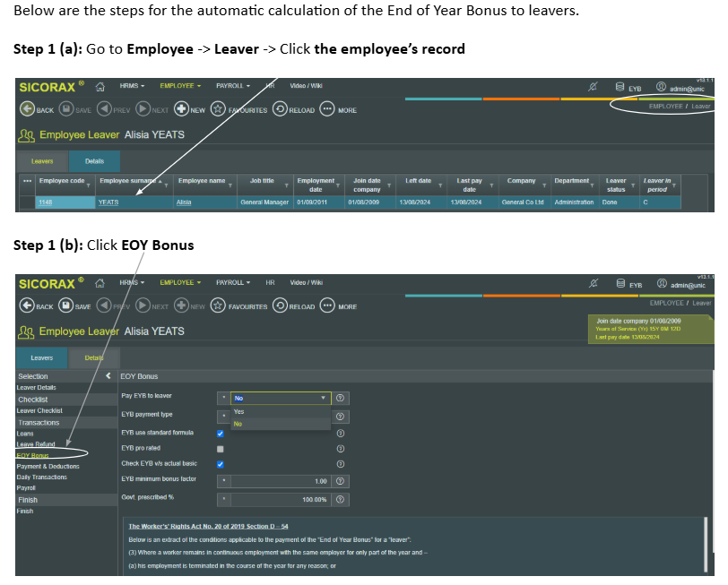Viewport: 728px width, 585px height.
Task: Toggle Check EYB v/s actual basic checkbox
Action: [x=220, y=464]
